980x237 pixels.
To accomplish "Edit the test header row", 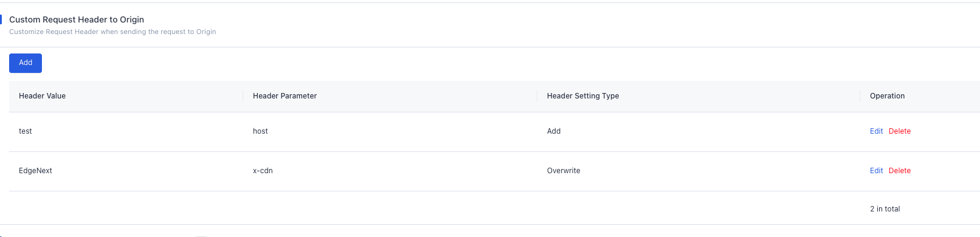I will point(876,131).
